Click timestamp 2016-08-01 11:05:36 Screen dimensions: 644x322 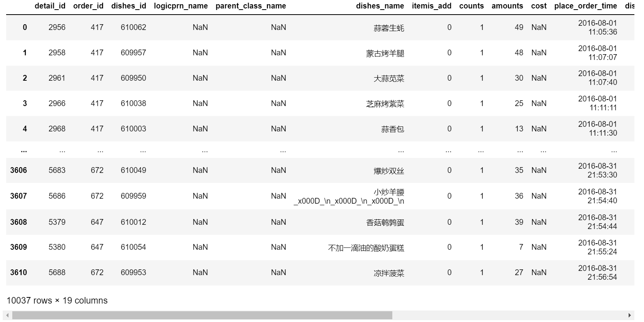[x=598, y=27]
